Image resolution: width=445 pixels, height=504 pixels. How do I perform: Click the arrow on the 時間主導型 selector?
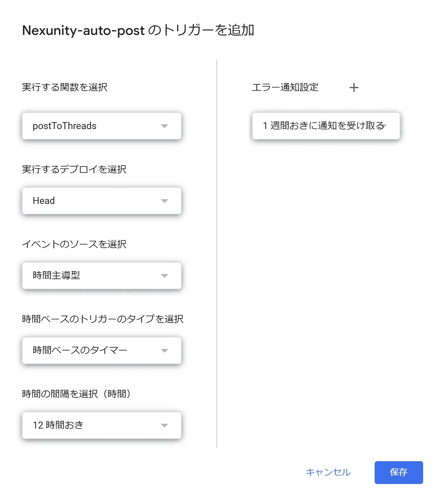click(164, 276)
